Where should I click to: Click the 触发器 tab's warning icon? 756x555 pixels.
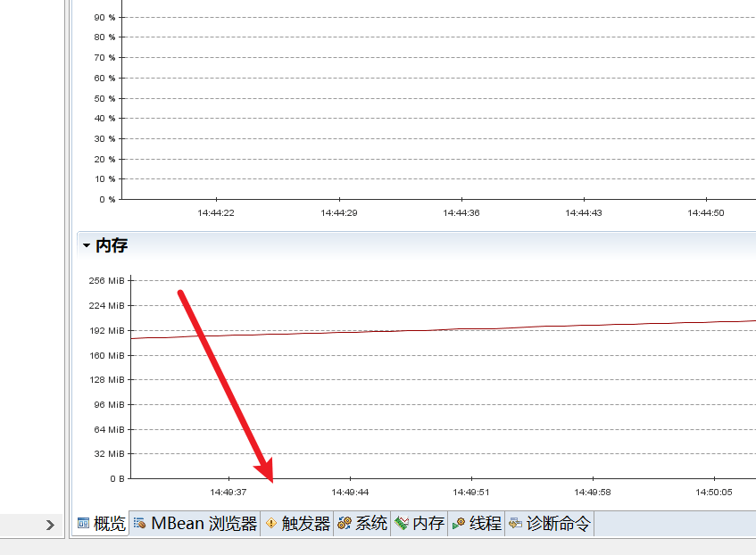(x=271, y=524)
